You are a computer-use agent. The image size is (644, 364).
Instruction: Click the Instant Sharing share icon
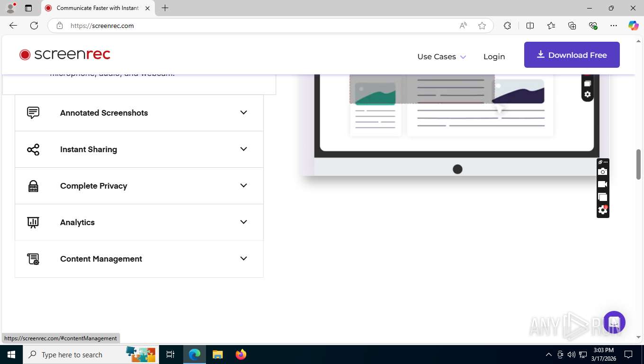click(x=33, y=149)
